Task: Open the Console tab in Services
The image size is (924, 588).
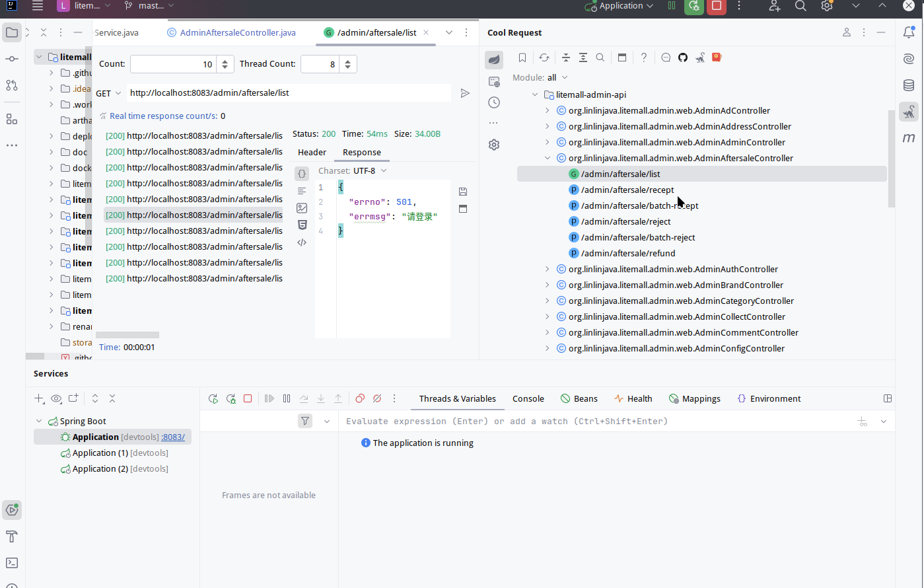Action: (x=528, y=398)
